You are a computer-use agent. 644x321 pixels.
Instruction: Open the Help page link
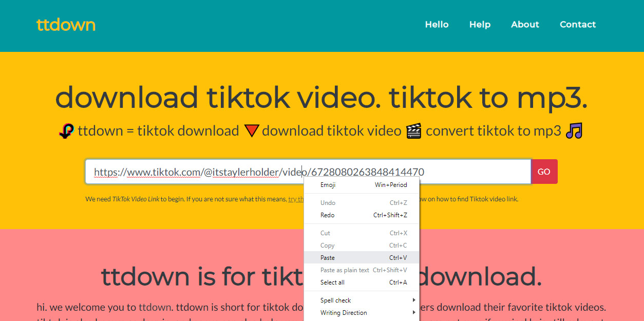tap(480, 25)
